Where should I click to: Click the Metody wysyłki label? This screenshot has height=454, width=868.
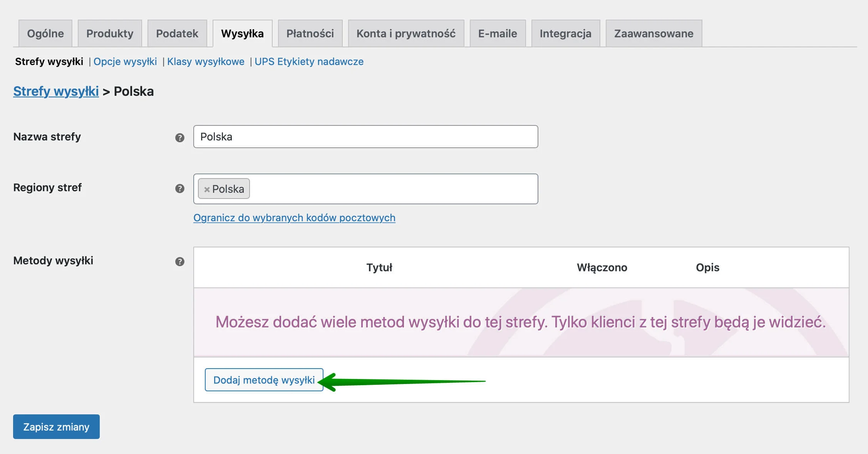53,260
